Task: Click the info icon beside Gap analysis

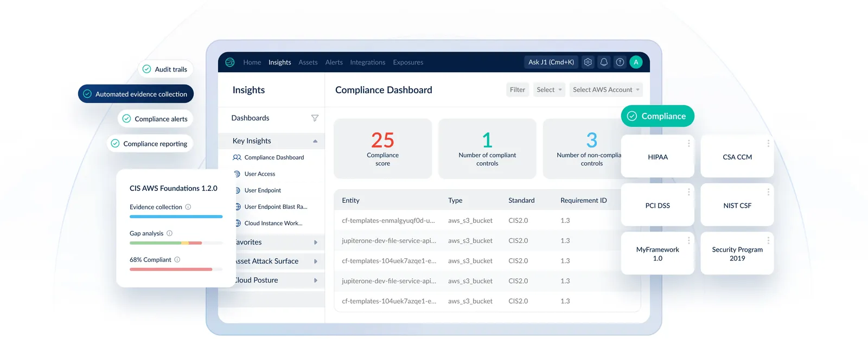Action: (169, 233)
